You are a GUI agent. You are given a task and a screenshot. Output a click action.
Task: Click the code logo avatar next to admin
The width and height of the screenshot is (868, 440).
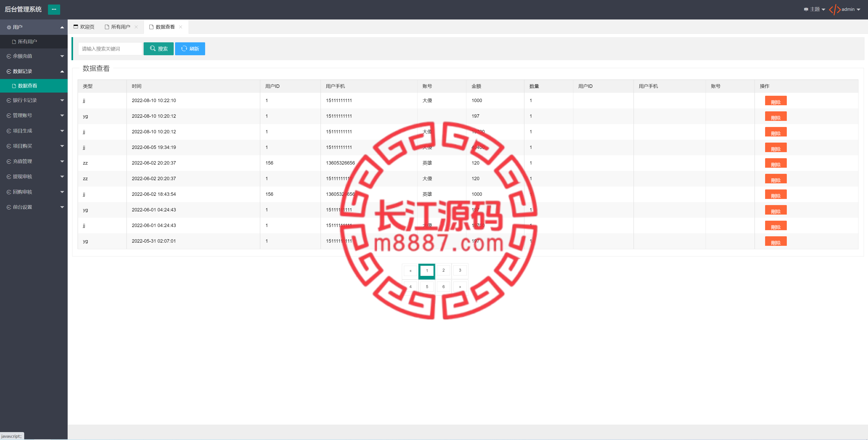(835, 10)
